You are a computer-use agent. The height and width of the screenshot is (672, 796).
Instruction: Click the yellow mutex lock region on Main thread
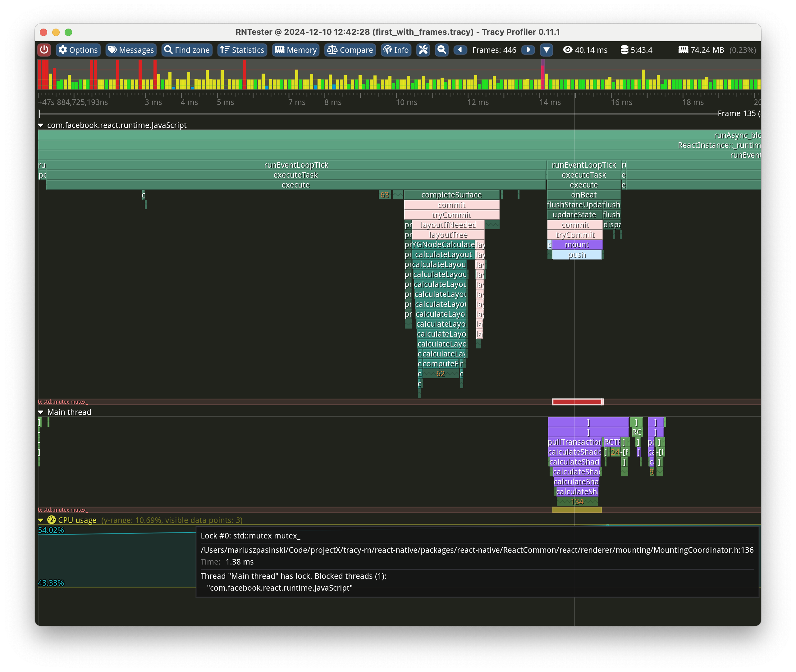[x=577, y=510]
